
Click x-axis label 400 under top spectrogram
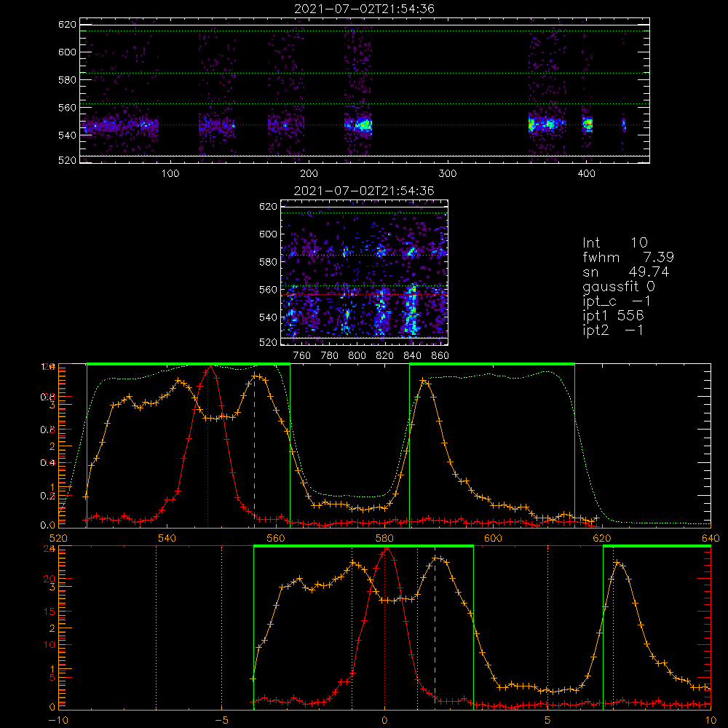click(x=586, y=174)
